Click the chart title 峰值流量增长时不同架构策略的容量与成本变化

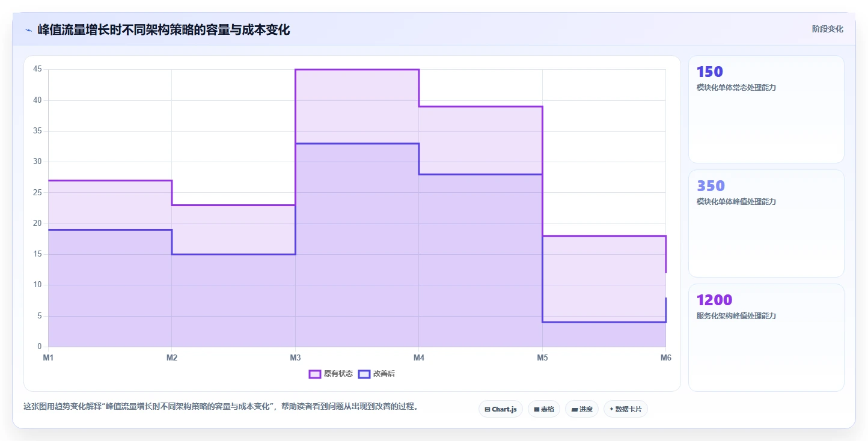point(164,30)
